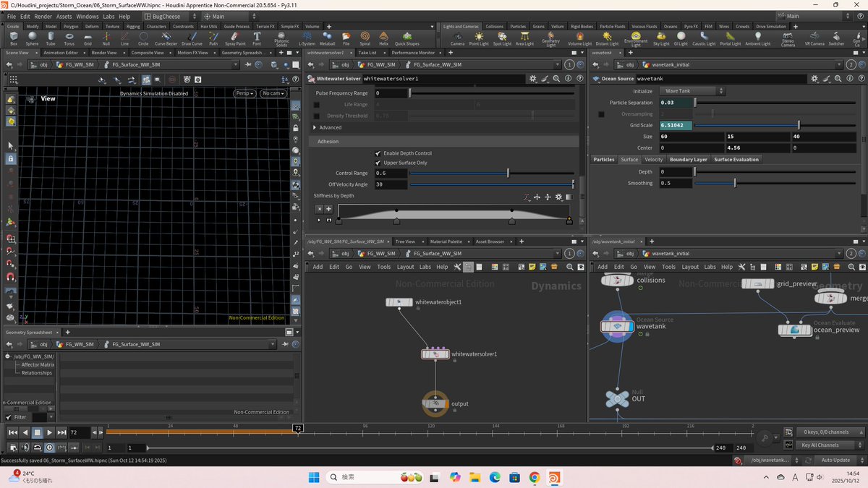Click the Particle Separation input field
Screen dimensions: 868x488
676,103
